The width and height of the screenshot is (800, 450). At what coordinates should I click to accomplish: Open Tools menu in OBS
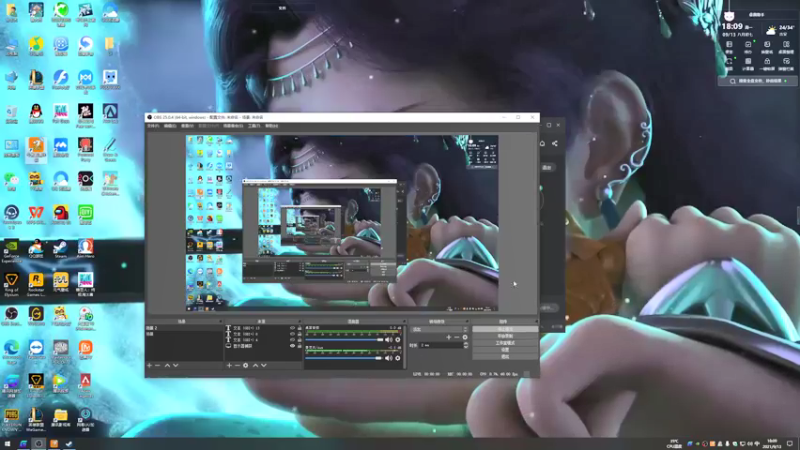pos(254,126)
